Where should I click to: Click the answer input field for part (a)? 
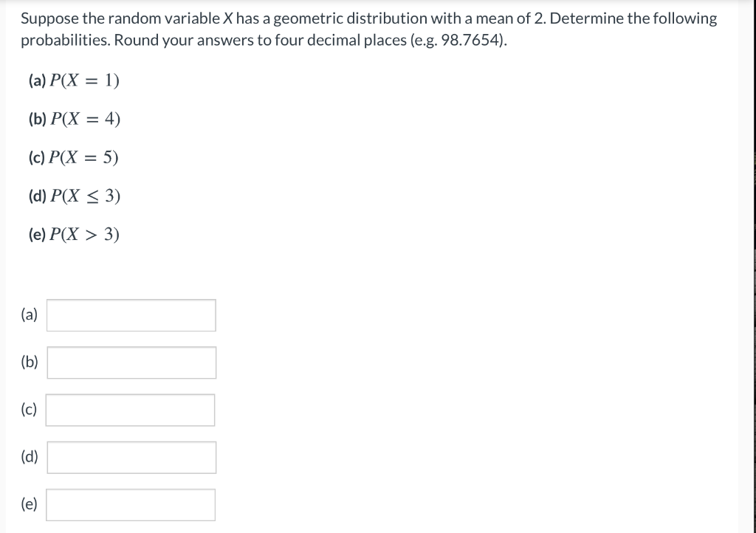coord(131,314)
